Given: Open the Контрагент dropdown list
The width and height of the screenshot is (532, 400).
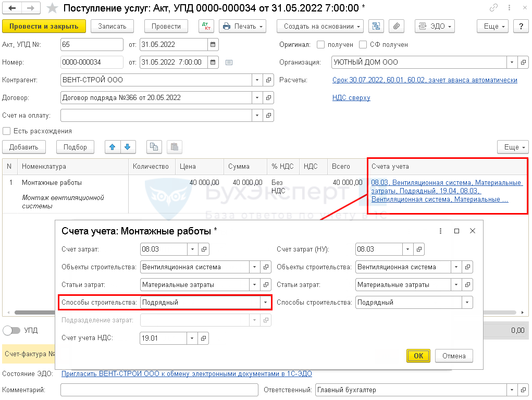Looking at the screenshot, I should click(257, 80).
